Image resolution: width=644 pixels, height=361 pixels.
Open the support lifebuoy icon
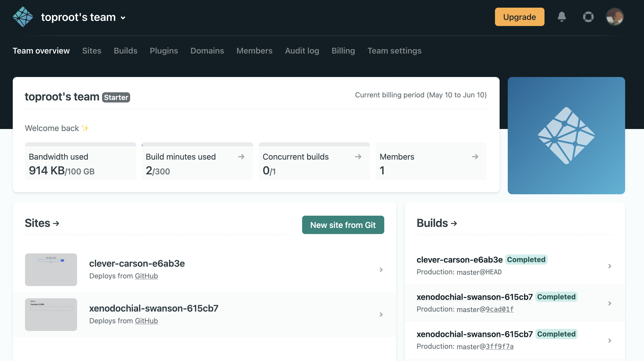[588, 17]
